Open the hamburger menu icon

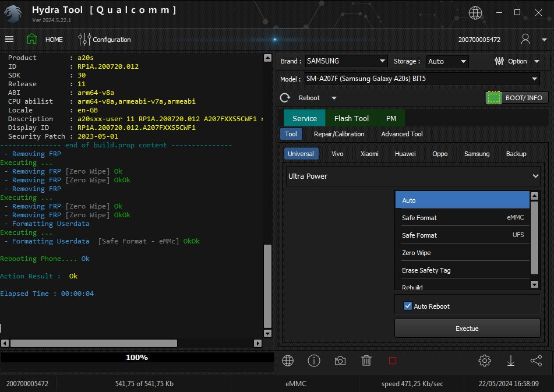[9, 39]
